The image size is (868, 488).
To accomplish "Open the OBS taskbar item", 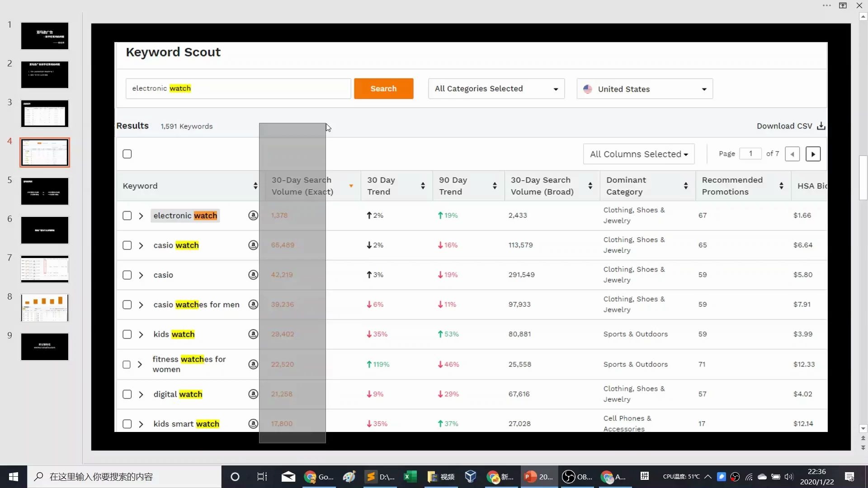I will point(577,477).
